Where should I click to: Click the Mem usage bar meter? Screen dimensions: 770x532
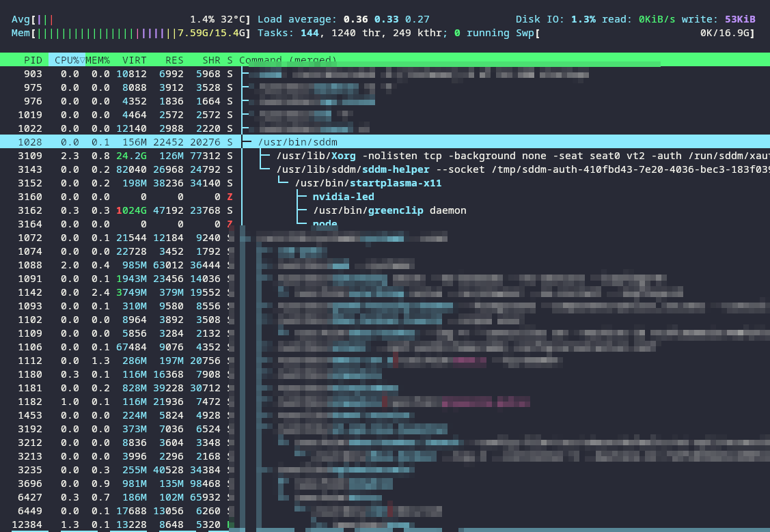pos(131,33)
